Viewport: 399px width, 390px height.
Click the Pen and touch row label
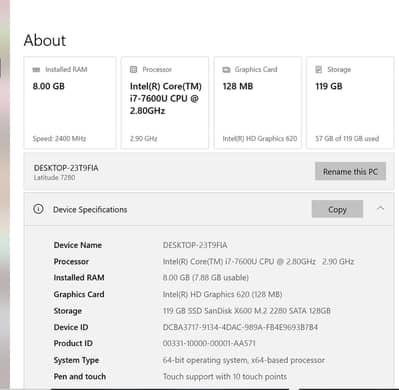[80, 376]
